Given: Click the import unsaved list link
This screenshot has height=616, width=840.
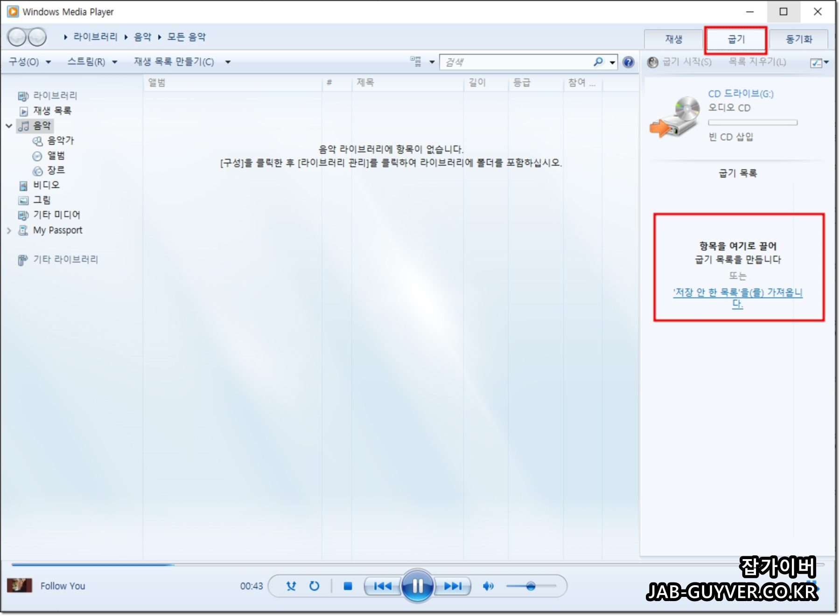Looking at the screenshot, I should (x=737, y=298).
